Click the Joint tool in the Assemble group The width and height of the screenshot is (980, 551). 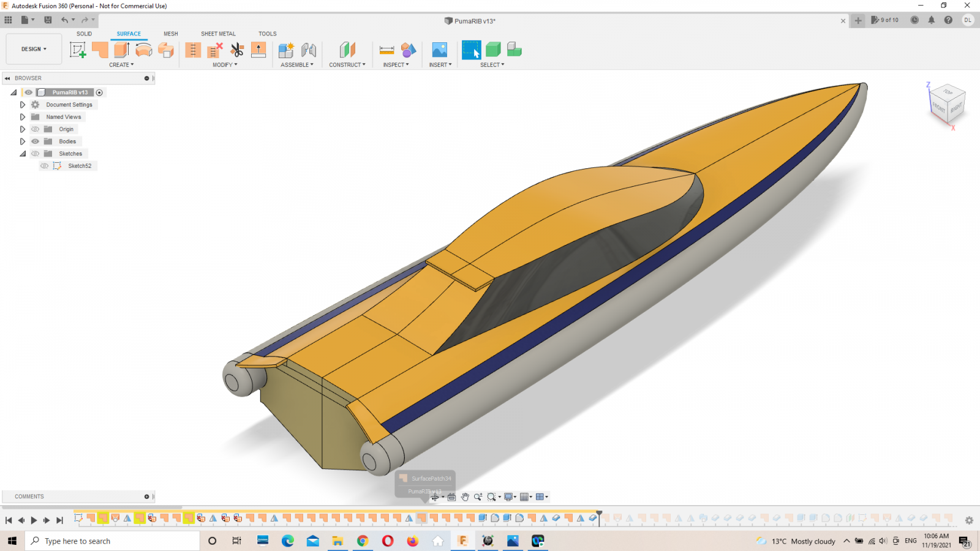click(309, 50)
